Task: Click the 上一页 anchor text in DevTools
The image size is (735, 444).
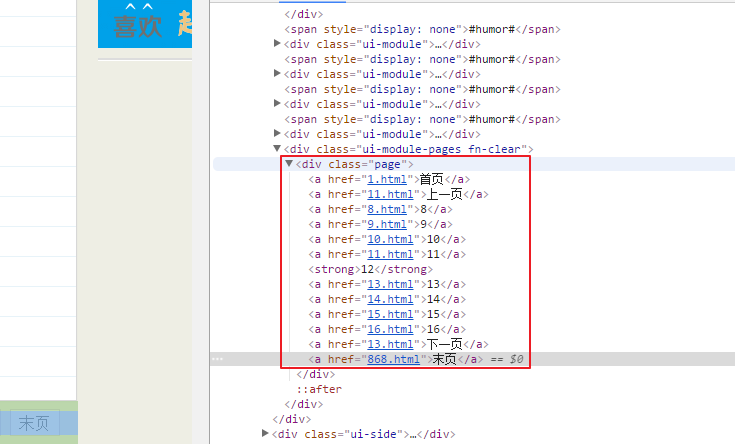Action: (444, 194)
